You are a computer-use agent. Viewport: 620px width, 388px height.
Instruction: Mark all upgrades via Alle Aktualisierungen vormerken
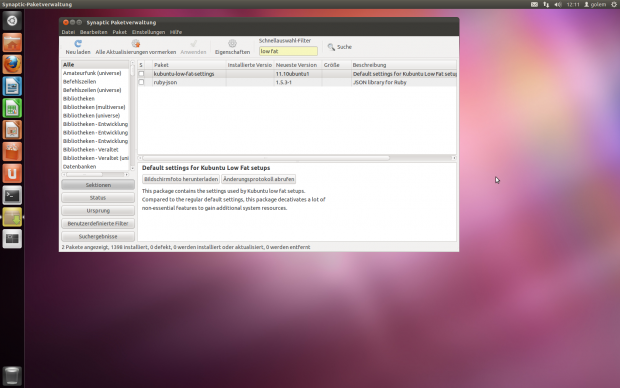[136, 47]
